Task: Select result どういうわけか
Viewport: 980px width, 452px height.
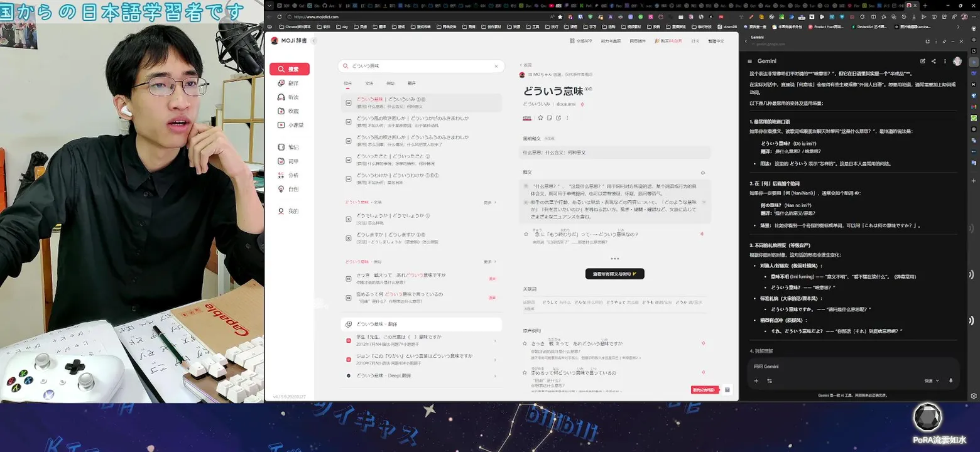Action: (x=421, y=178)
